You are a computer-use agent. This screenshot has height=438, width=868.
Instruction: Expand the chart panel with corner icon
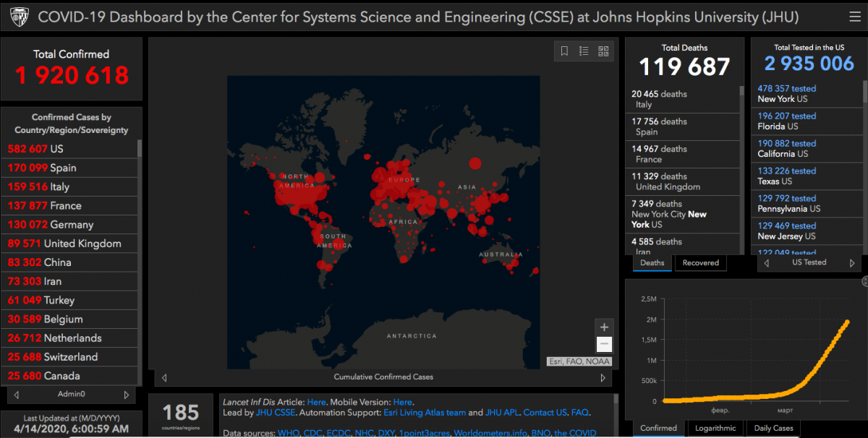click(x=864, y=281)
